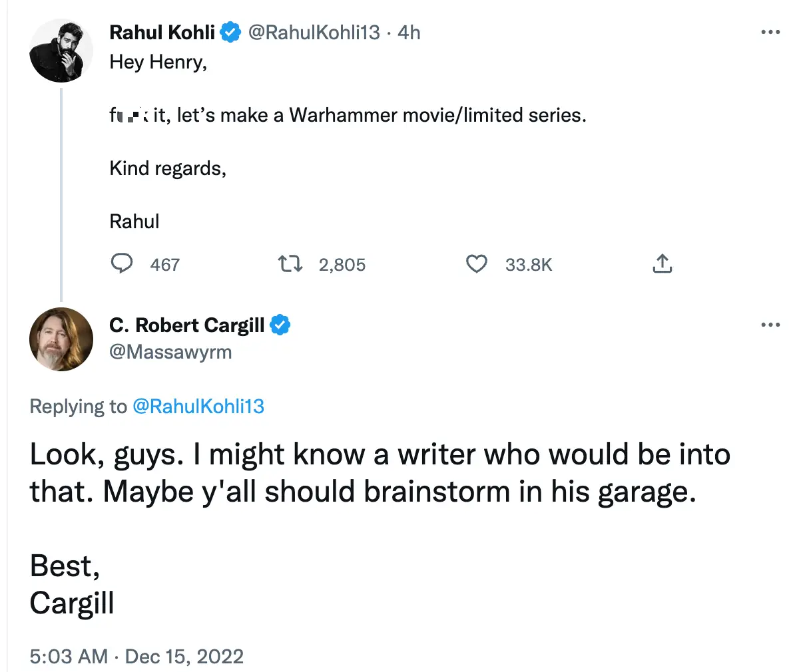Image resolution: width=795 pixels, height=672 pixels.
Task: Click the share icon on Rahul's tweet
Action: pyautogui.click(x=662, y=264)
